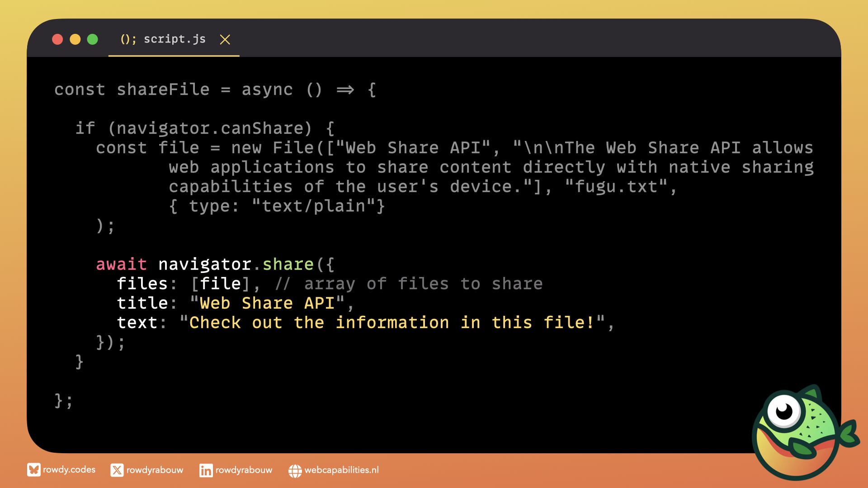This screenshot has height=488, width=868.
Task: Click the green maximize window dot
Action: point(92,39)
